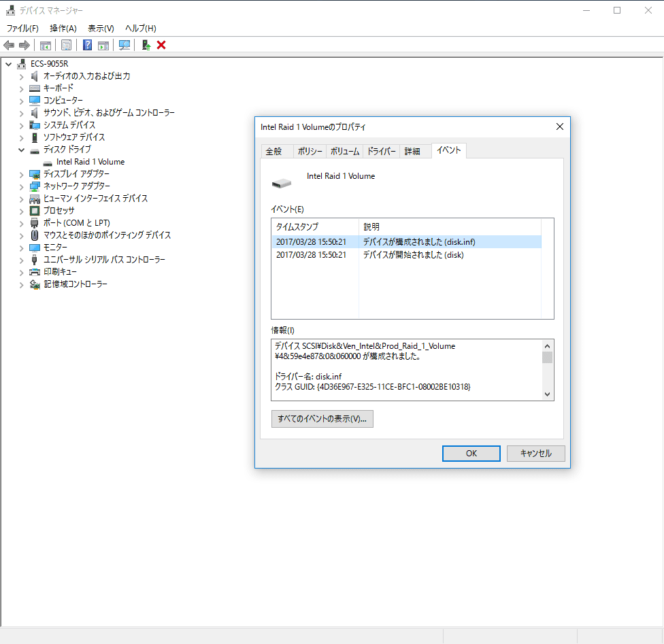Expand the ディスプレイ アダプター node
Image resolution: width=664 pixels, height=644 pixels.
pyautogui.click(x=21, y=175)
